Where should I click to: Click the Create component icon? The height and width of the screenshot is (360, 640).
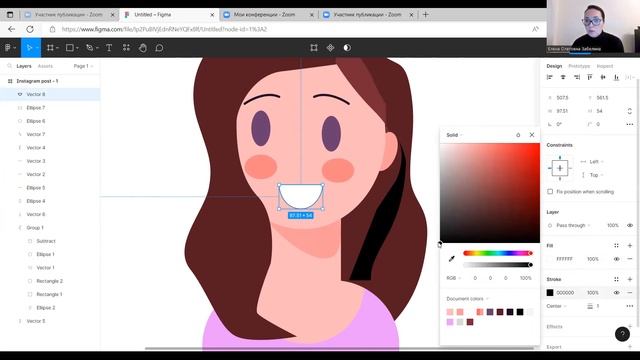coord(330,48)
